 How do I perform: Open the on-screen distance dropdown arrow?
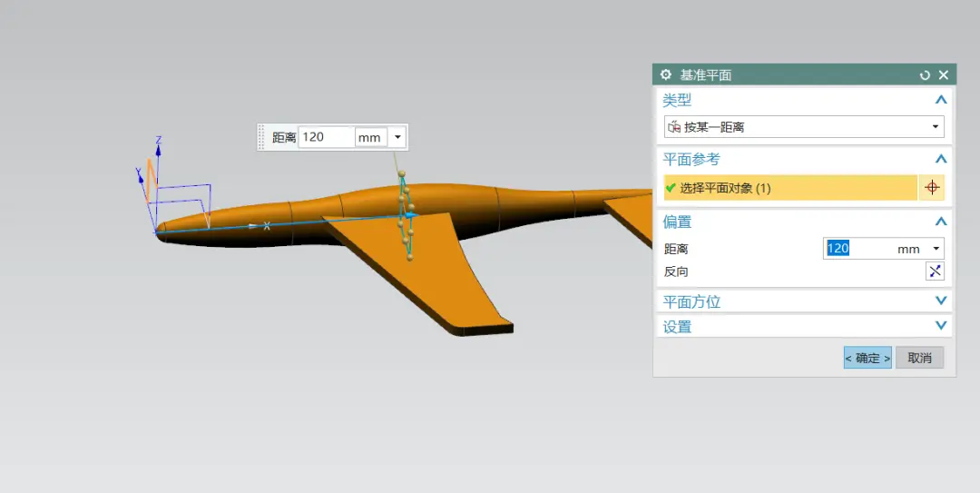[397, 137]
